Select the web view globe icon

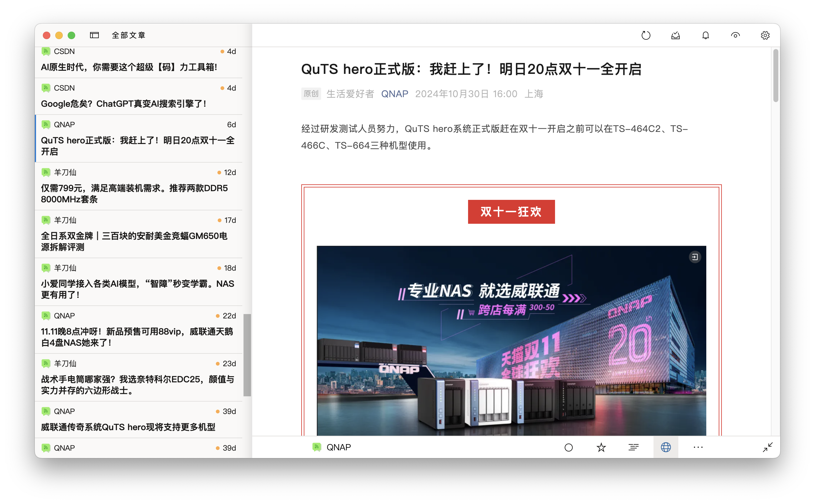(x=666, y=447)
